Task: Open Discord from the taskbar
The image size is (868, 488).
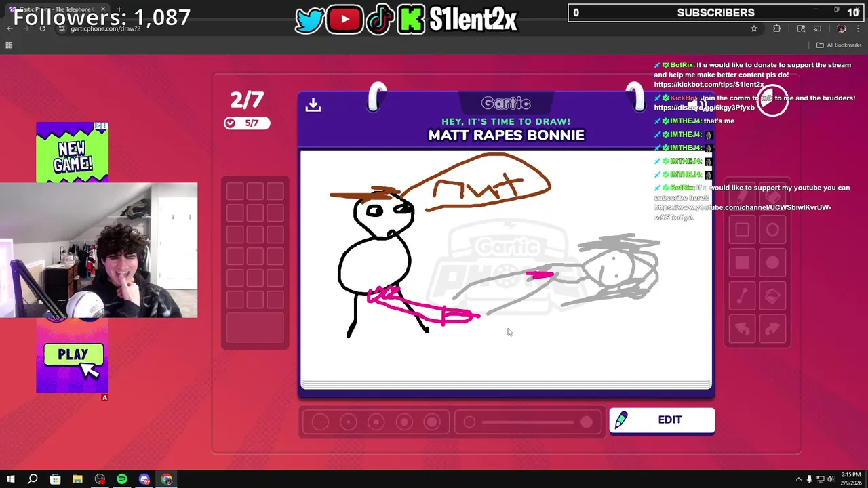Action: 144,479
